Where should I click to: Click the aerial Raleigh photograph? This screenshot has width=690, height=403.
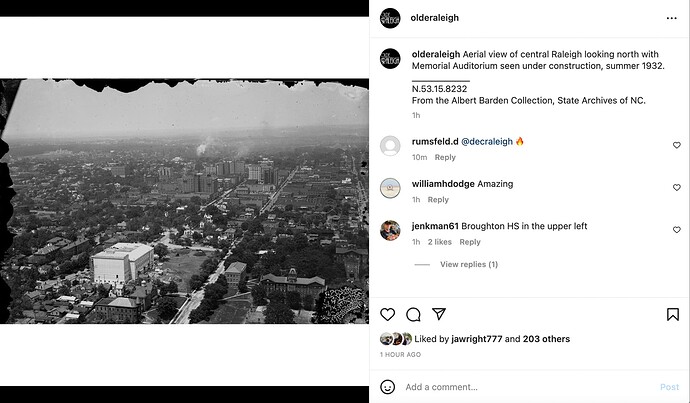coord(184,201)
